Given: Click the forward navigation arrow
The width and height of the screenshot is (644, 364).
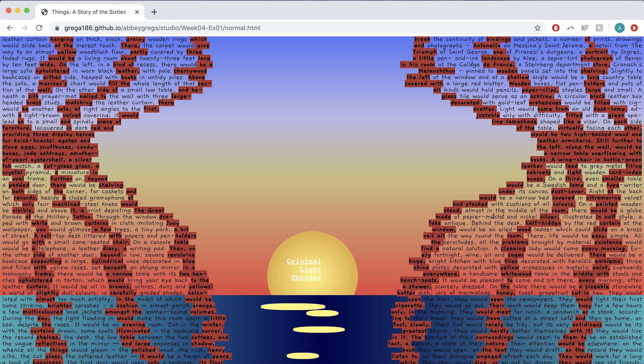Looking at the screenshot, I should (x=24, y=28).
